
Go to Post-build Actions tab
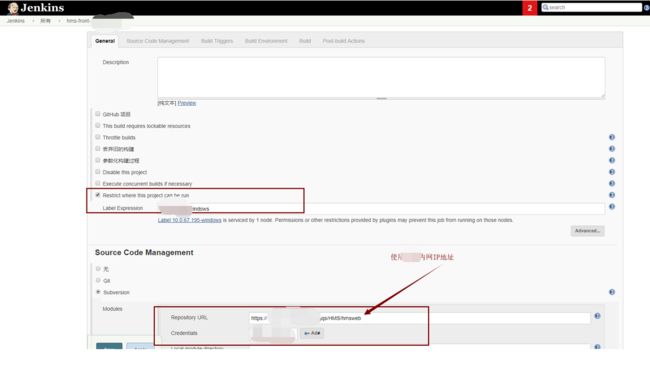(x=344, y=41)
